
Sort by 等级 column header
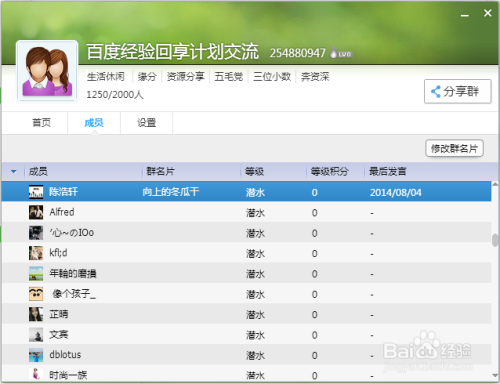pos(254,172)
